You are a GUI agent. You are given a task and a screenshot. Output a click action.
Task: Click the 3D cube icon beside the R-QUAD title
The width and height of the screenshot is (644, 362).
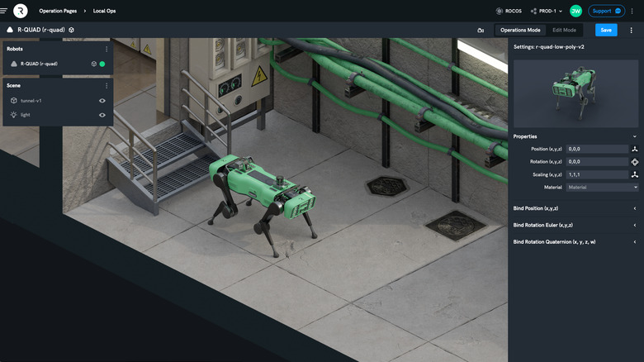(x=72, y=30)
